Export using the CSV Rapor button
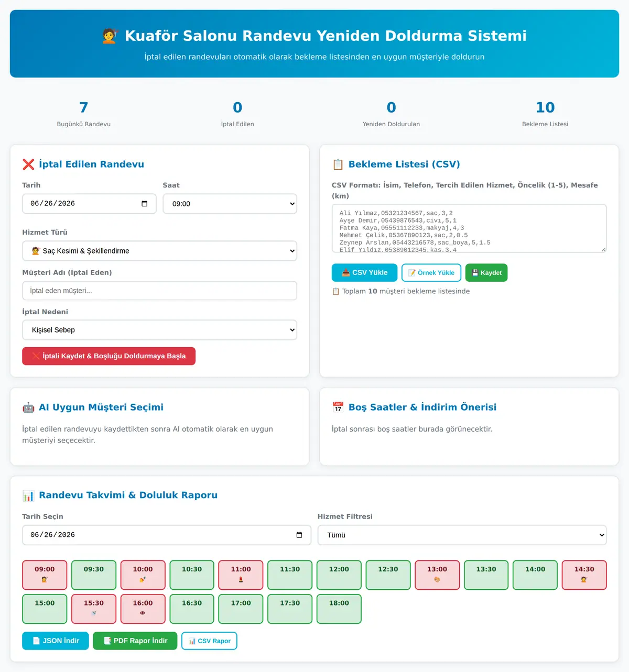The image size is (629, 672). pos(209,641)
